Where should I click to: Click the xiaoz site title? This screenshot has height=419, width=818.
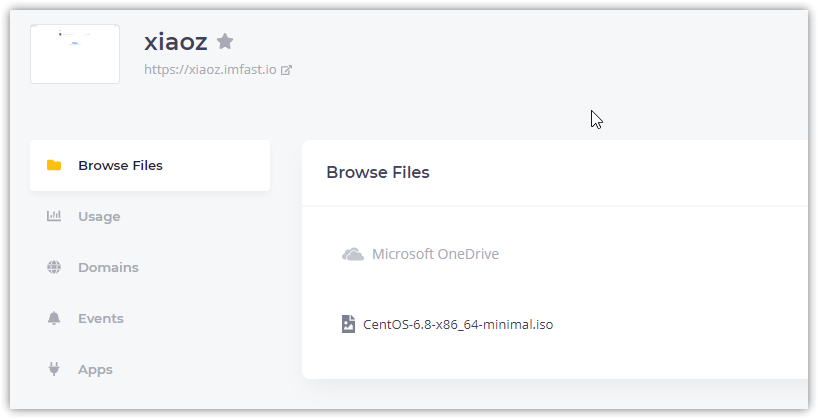click(175, 41)
